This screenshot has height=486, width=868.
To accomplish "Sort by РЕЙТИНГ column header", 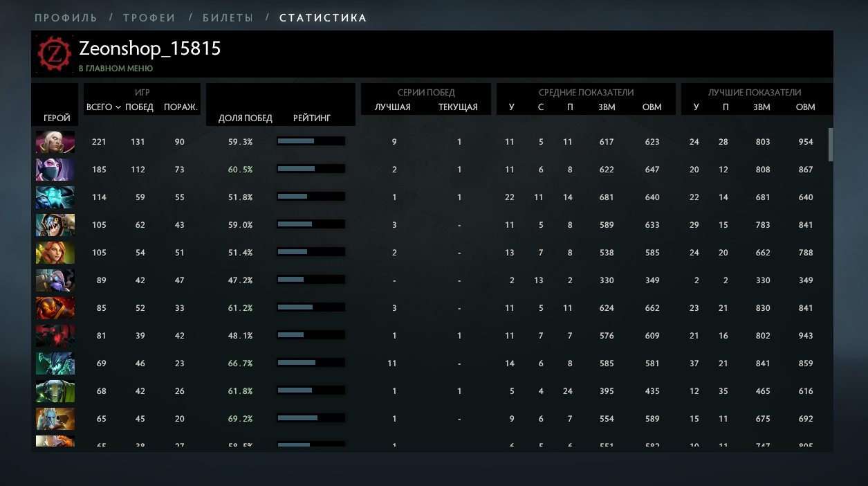I will (312, 118).
